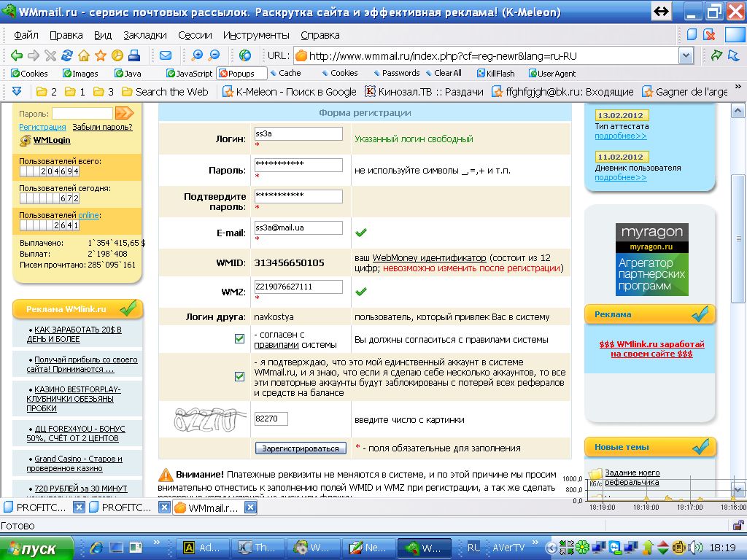Click the Forward navigation arrow
Screen dimensions: 747x560
pos(34,55)
